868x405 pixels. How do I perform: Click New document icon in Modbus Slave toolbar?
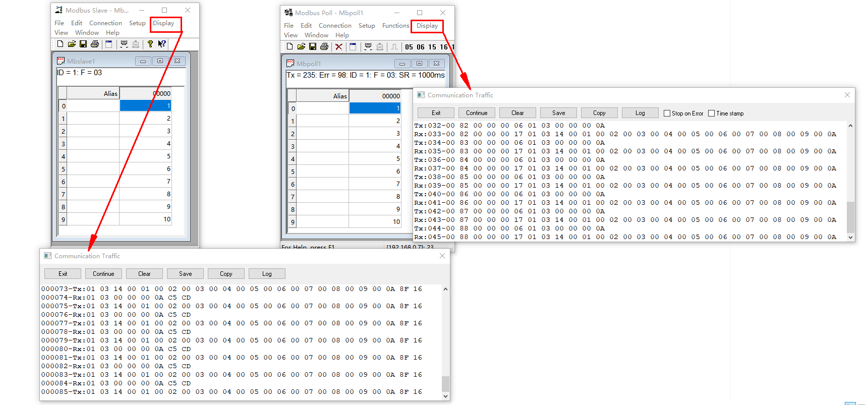click(60, 44)
